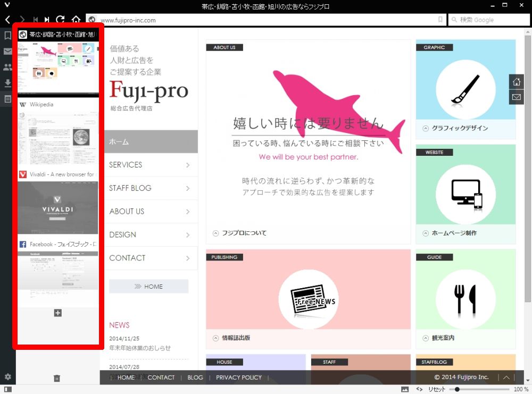
Task: Click CONTACT in the footer bar
Action: pyautogui.click(x=161, y=378)
